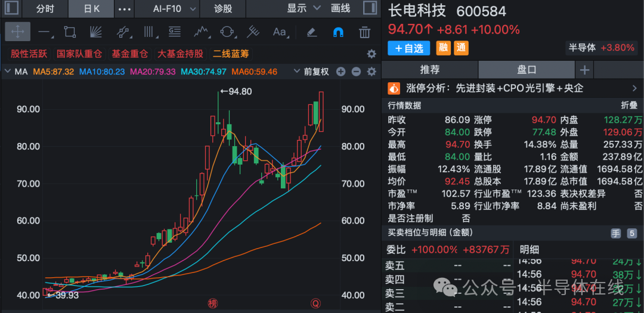
Task: Delete drawings with the trash icon
Action: [x=364, y=32]
